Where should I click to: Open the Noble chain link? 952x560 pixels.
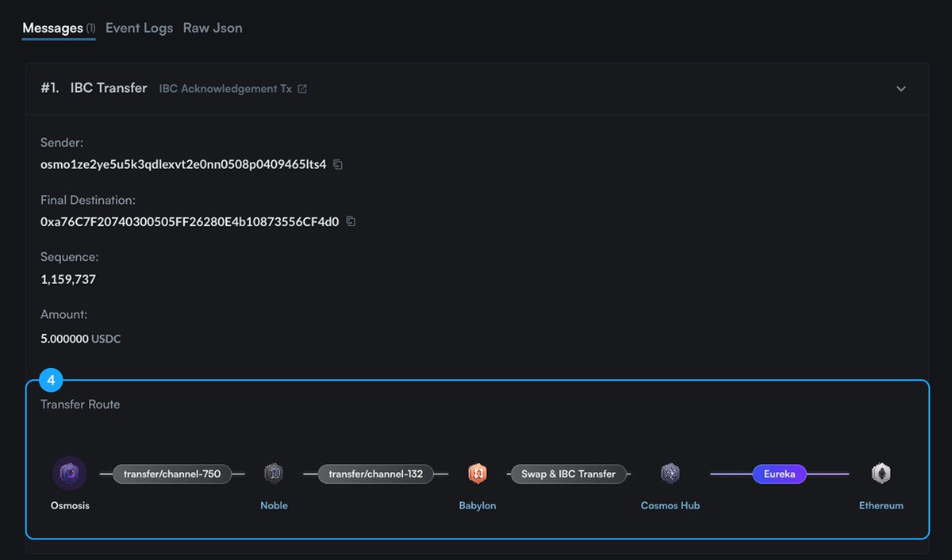274,505
